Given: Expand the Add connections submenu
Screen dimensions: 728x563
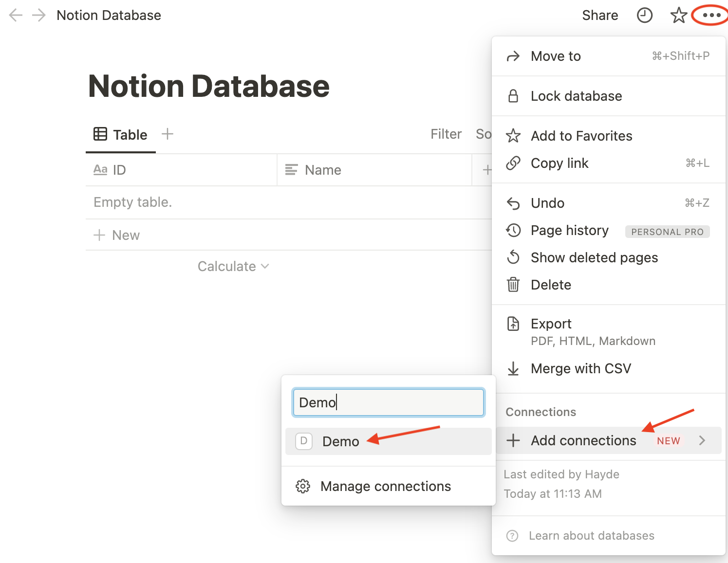Looking at the screenshot, I should (608, 440).
